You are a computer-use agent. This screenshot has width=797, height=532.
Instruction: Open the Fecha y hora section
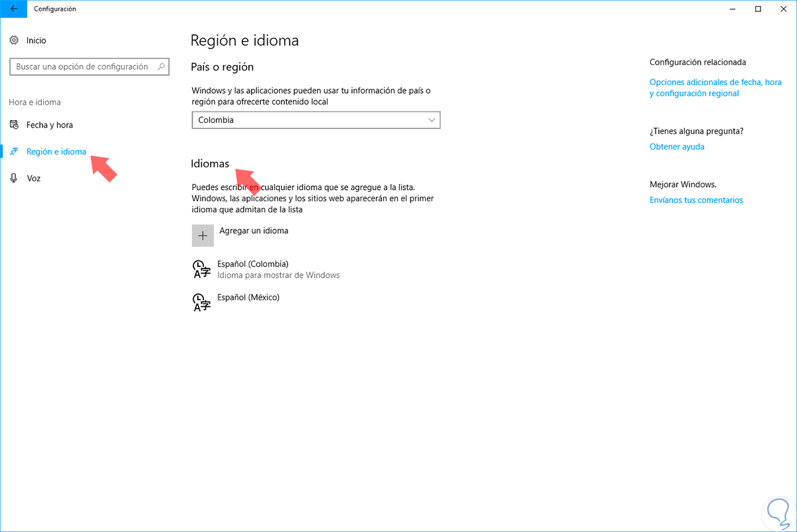click(x=50, y=125)
